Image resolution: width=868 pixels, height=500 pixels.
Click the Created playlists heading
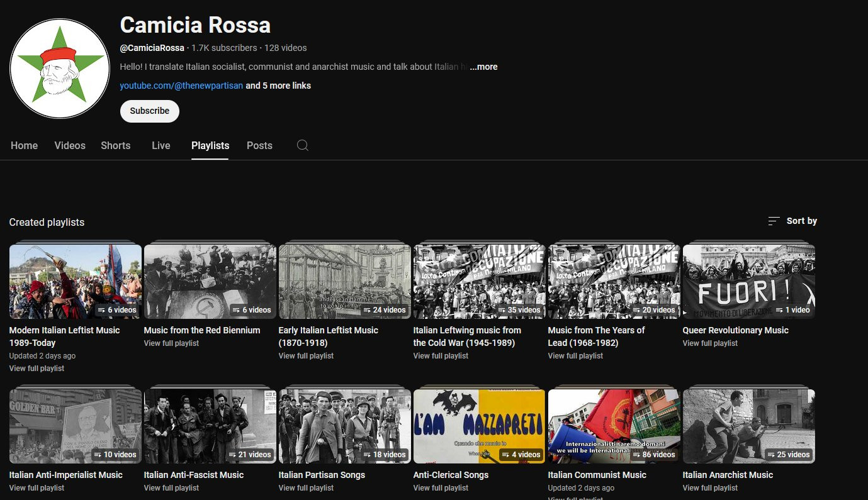tap(47, 222)
